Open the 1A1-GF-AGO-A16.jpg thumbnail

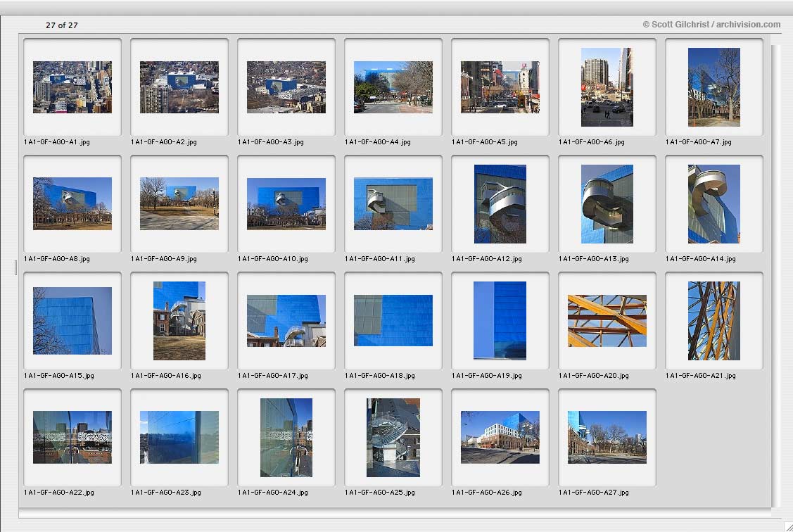click(x=179, y=321)
